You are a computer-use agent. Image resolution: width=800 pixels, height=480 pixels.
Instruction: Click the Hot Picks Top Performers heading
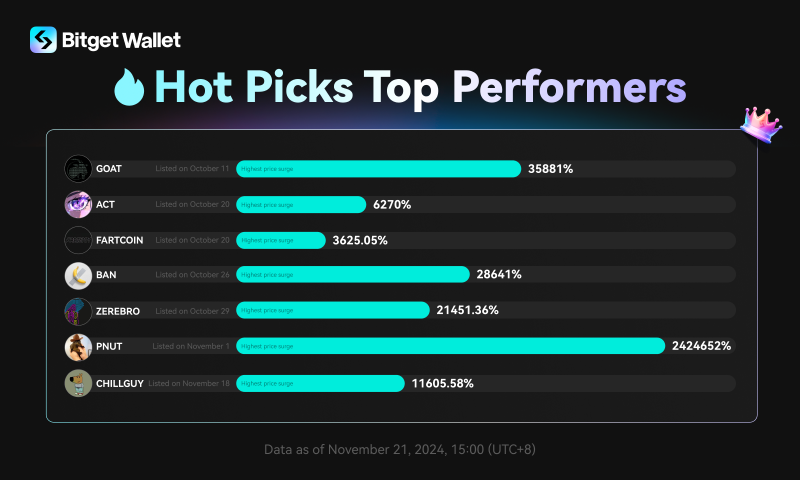click(422, 88)
